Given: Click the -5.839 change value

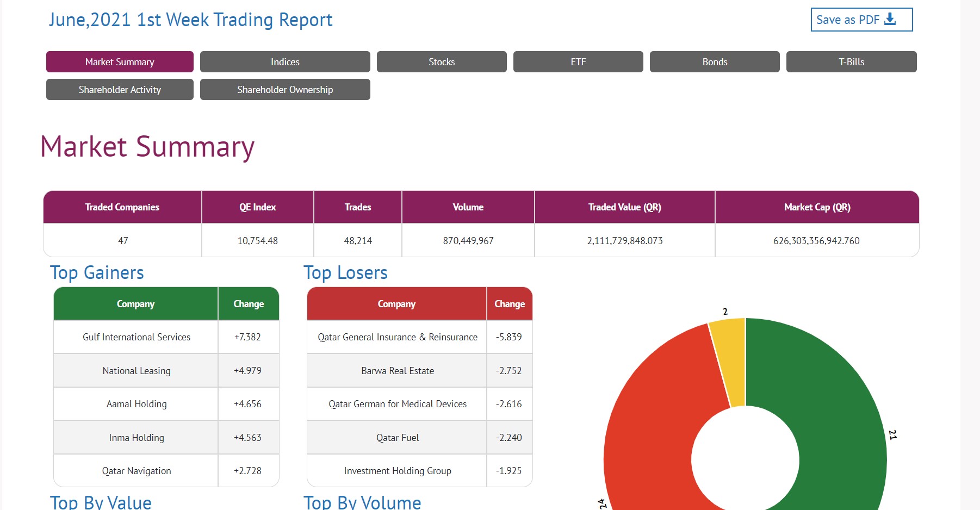Looking at the screenshot, I should pos(508,337).
